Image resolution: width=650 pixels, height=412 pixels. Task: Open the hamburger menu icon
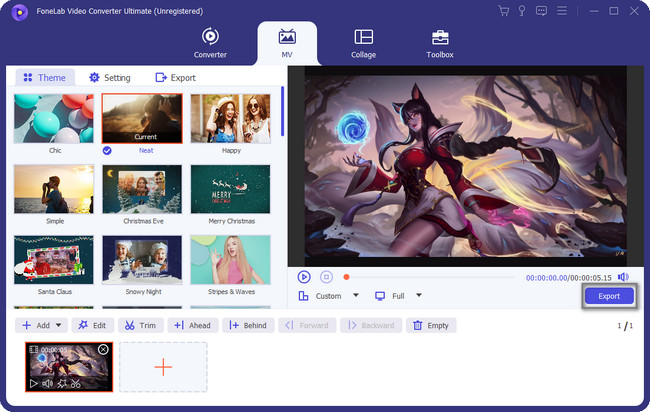click(562, 11)
